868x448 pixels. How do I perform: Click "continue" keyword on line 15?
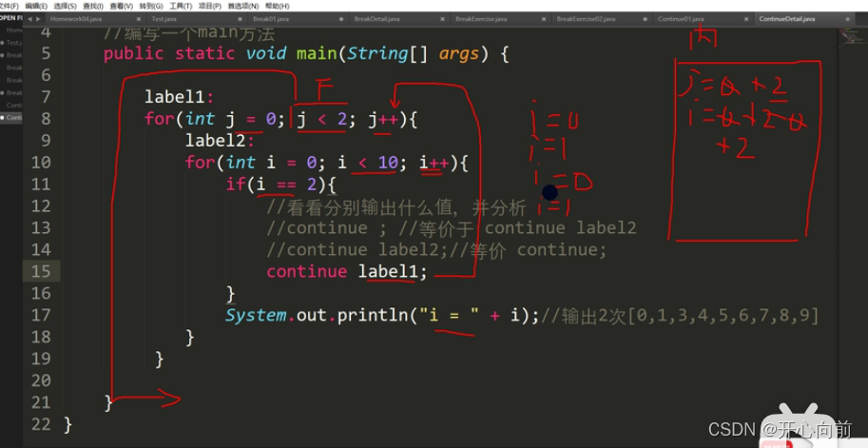click(307, 272)
